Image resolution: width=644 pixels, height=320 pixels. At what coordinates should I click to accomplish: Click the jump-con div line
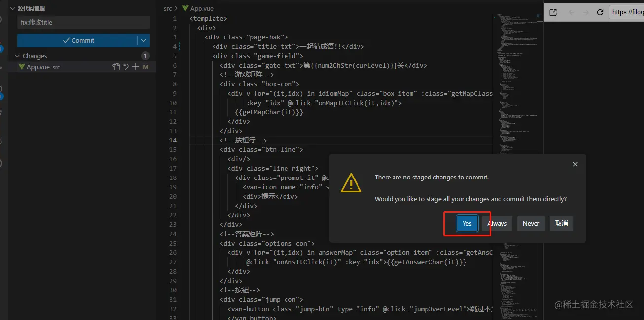click(x=261, y=299)
